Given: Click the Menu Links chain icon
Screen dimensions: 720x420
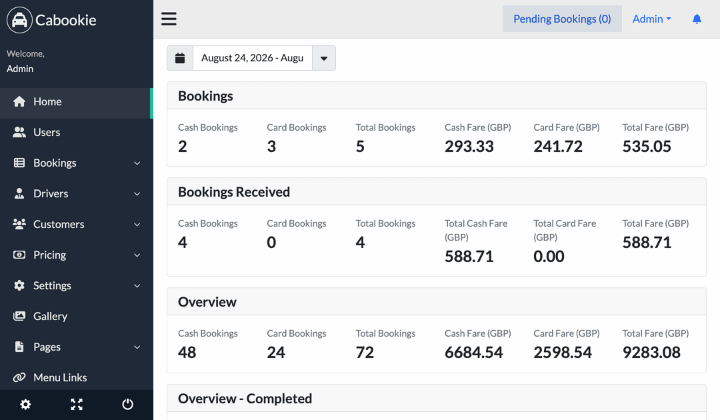Looking at the screenshot, I should 19,377.
